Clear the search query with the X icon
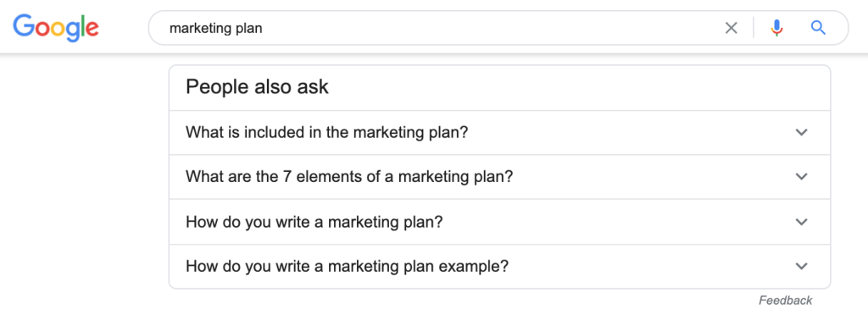 click(x=732, y=28)
